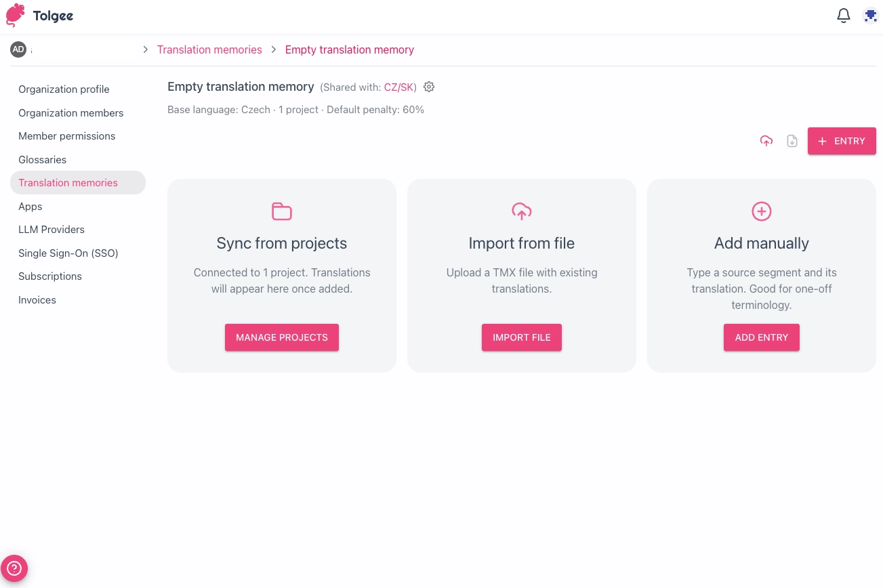Viewport: 883px width, 588px height.
Task: Open the notifications bell
Action: [844, 16]
